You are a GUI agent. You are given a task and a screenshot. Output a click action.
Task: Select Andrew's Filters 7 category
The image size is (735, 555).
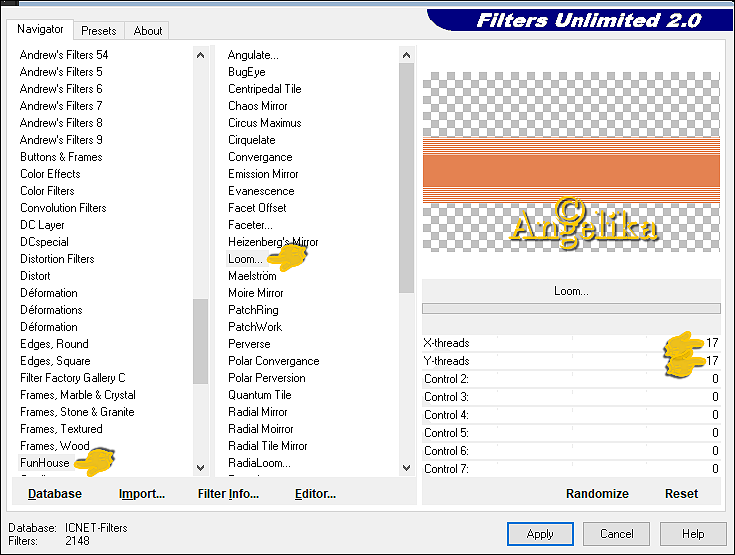pos(61,106)
